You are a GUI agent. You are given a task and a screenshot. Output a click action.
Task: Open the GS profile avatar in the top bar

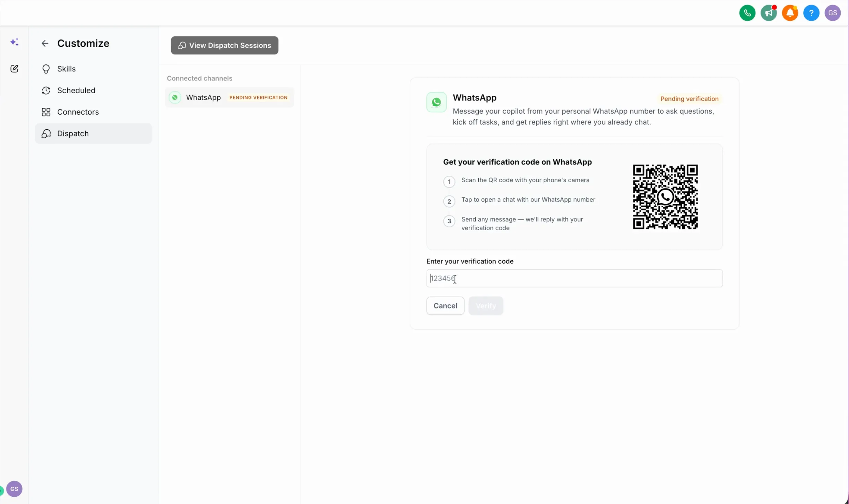[832, 13]
